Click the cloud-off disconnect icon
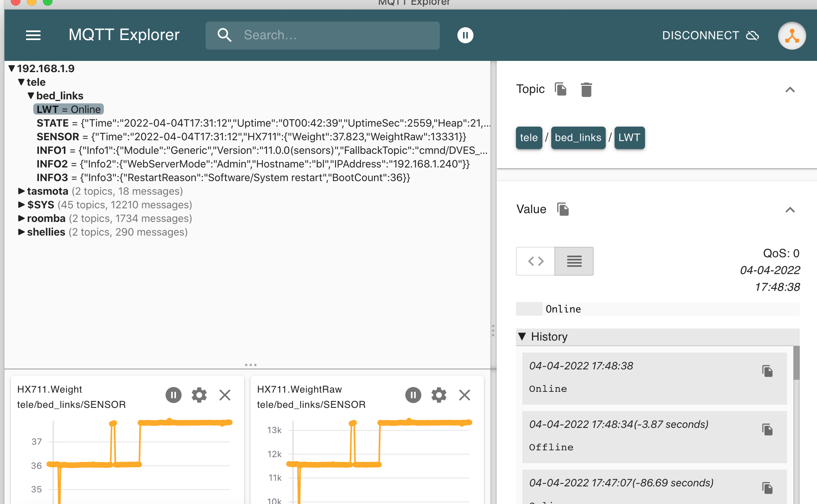Viewport: 817px width, 504px height. [752, 35]
